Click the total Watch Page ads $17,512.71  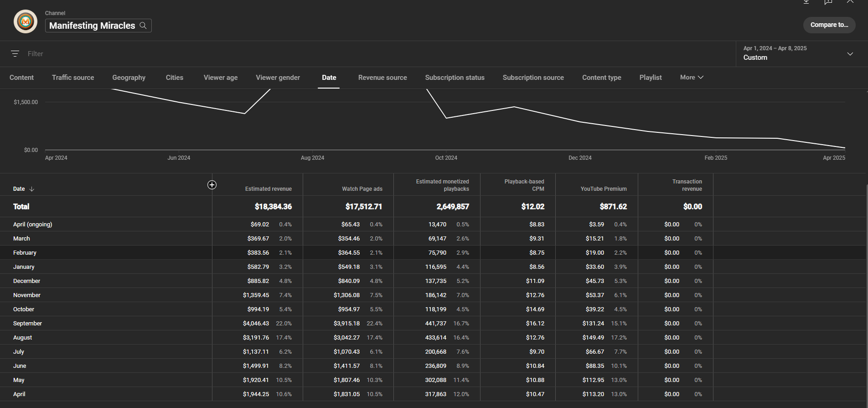point(364,207)
